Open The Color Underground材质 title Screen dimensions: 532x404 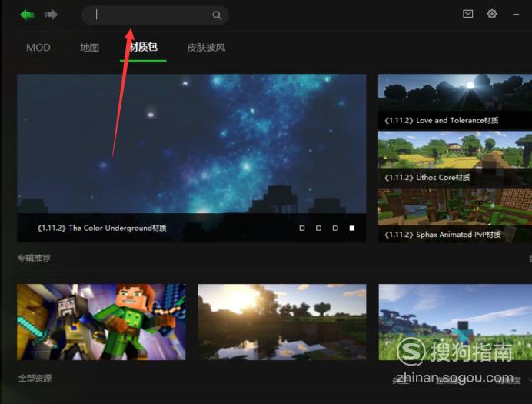point(101,228)
